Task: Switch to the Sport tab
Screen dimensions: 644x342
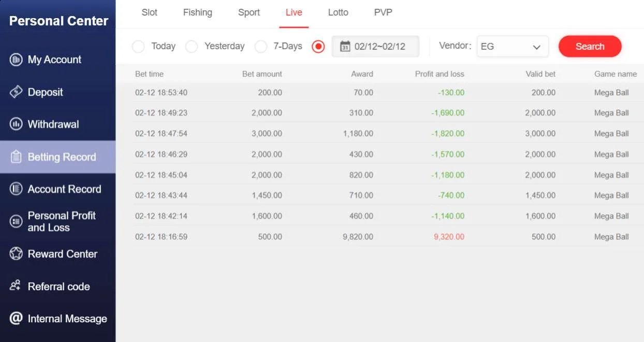Action: (249, 12)
